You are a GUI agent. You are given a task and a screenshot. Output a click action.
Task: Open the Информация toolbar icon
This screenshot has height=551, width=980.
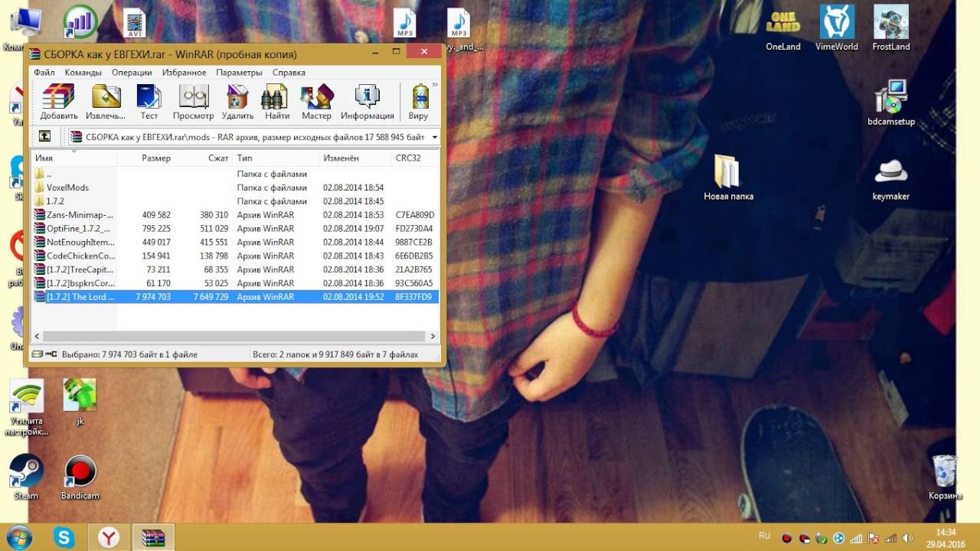pyautogui.click(x=367, y=102)
